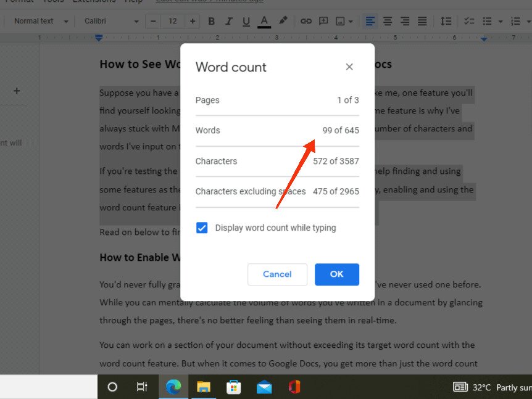532x399 pixels.
Task: Select the right indent marker on the ruler
Action: [484, 39]
